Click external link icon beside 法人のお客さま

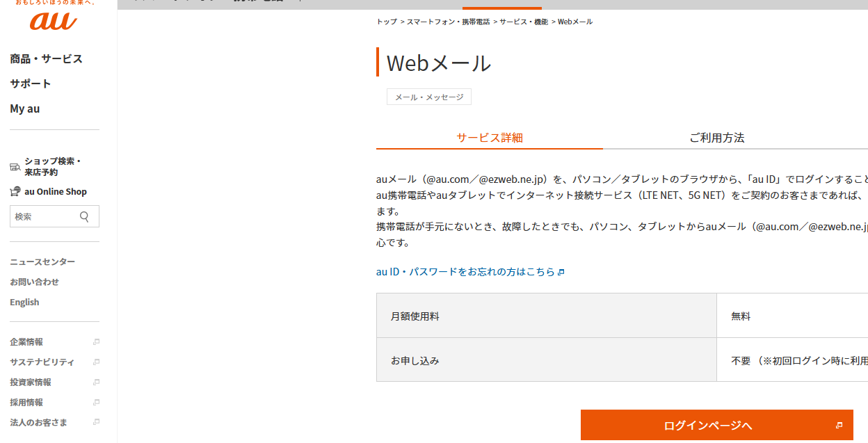tap(96, 422)
